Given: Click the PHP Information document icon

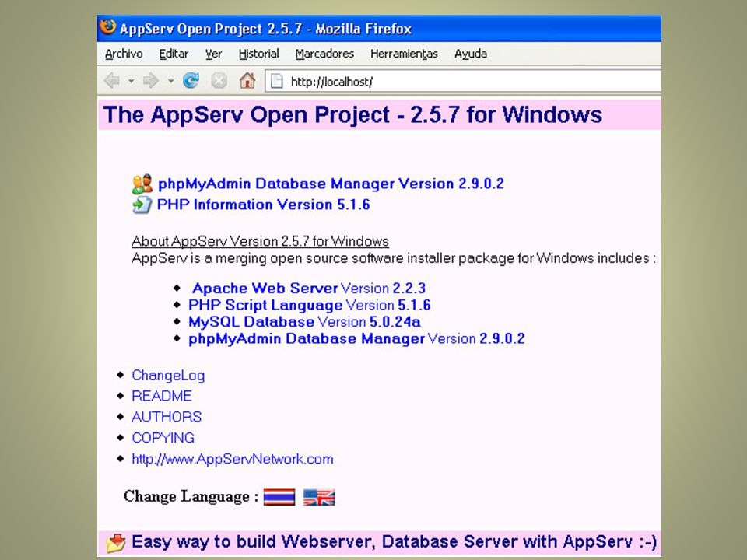Looking at the screenshot, I should [142, 205].
